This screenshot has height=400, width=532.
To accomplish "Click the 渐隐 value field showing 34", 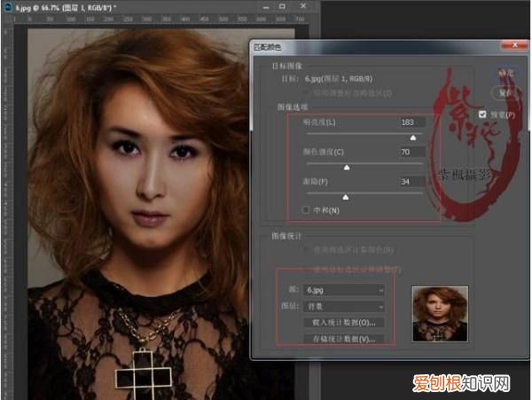I will pyautogui.click(x=412, y=181).
